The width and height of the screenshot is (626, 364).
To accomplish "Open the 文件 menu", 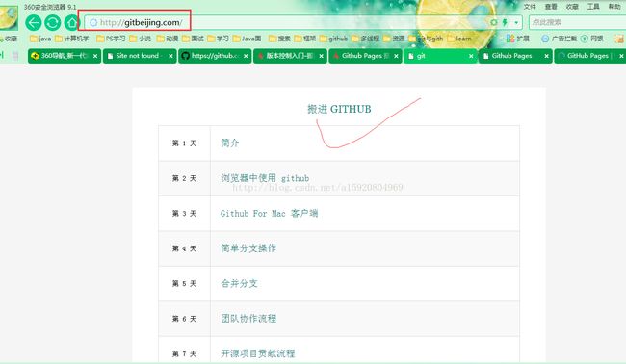I will (530, 7).
